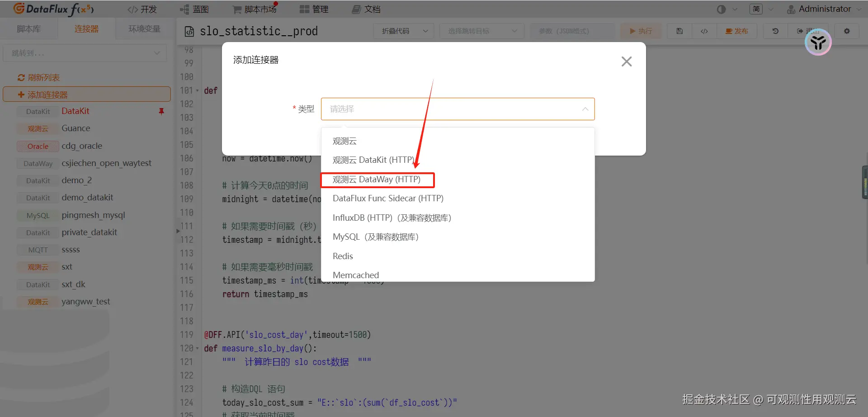Choose DataFlux Func Sidecar (HTTP) option

coord(458,199)
